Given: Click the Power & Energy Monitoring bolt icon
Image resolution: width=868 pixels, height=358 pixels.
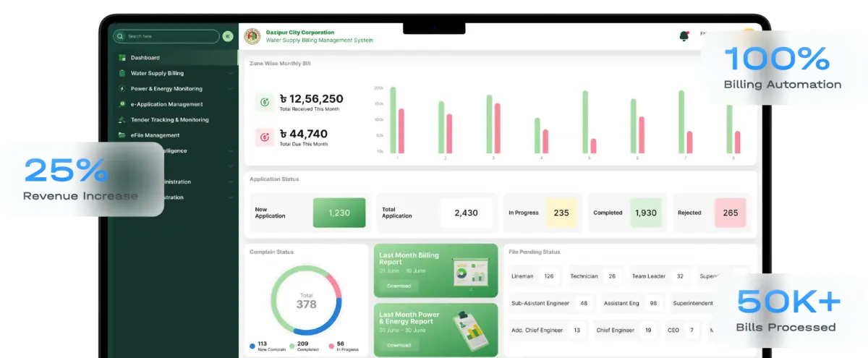Looking at the screenshot, I should (122, 89).
